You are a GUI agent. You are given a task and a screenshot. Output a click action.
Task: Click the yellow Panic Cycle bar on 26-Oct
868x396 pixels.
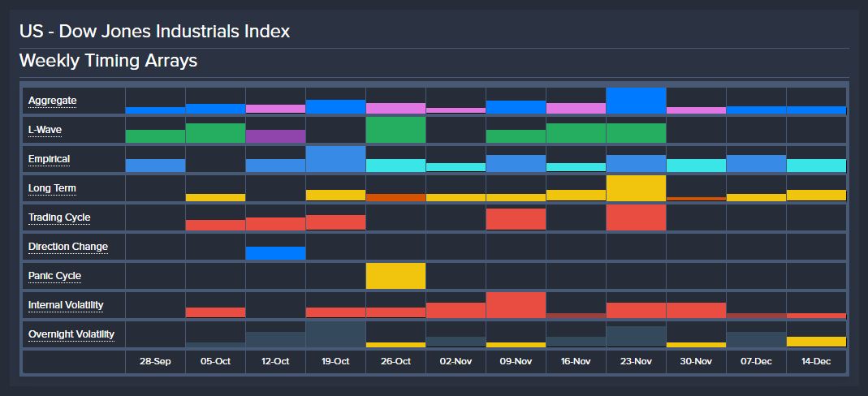click(395, 276)
